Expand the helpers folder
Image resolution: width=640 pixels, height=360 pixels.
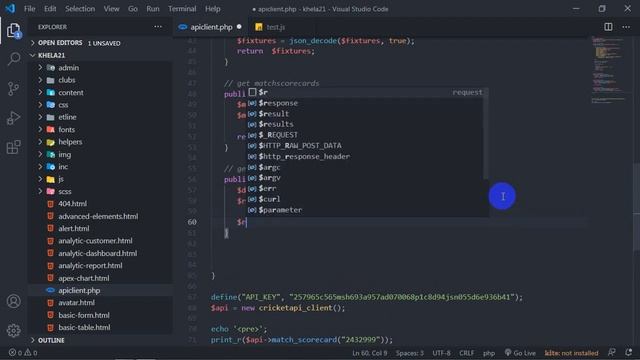[x=100, y=142]
